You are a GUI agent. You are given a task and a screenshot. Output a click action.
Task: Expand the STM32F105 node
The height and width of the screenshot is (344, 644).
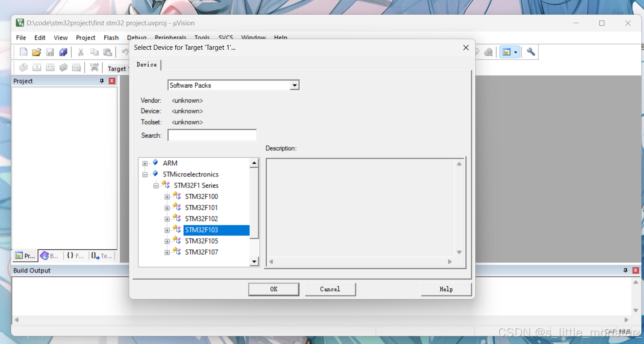(x=167, y=241)
